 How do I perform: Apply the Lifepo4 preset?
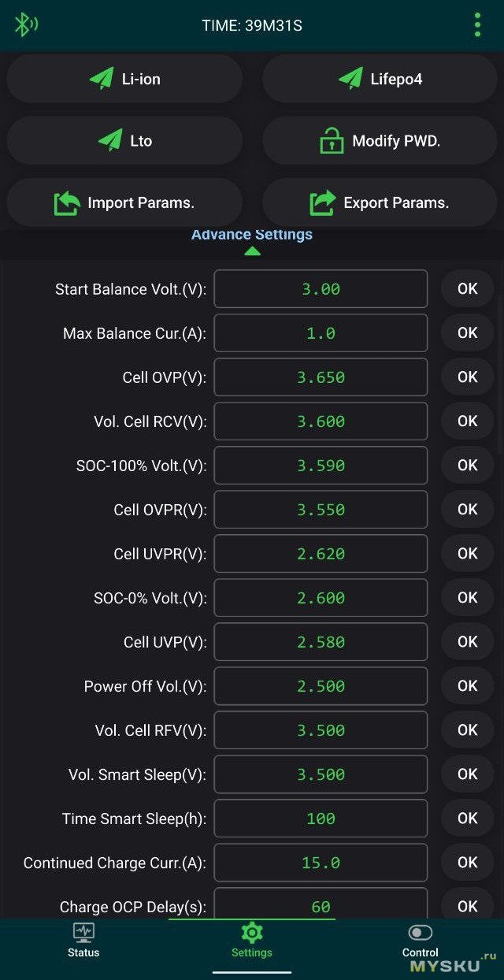tap(381, 79)
